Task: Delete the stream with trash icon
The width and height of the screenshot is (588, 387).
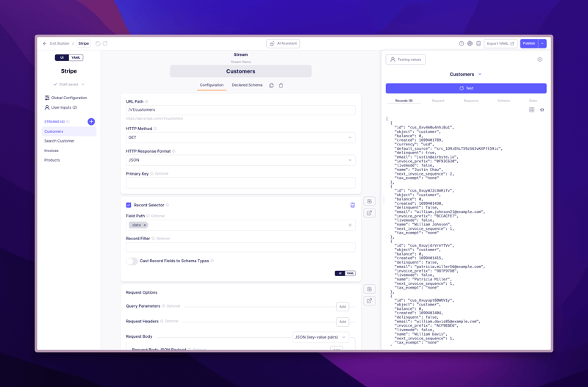Action: coord(281,85)
